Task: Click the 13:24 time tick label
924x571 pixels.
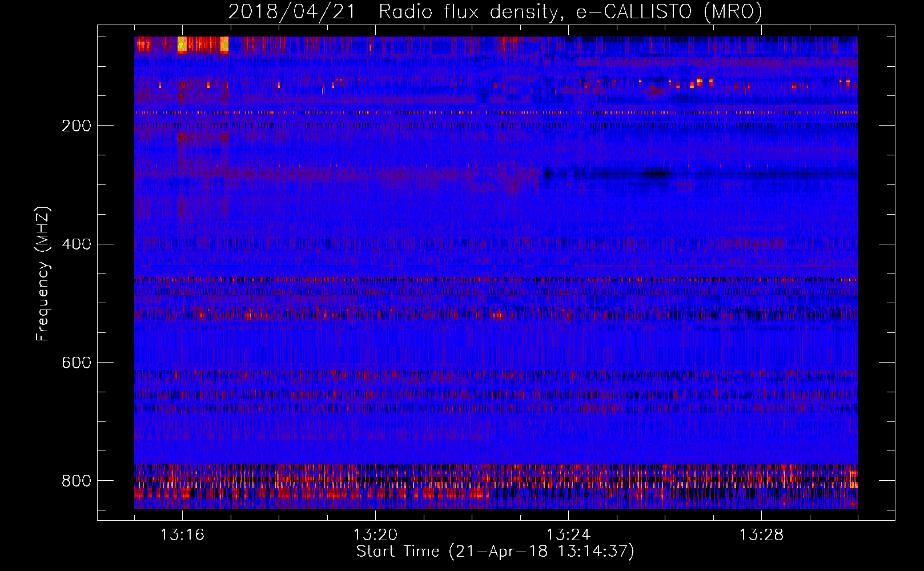Action: point(568,534)
